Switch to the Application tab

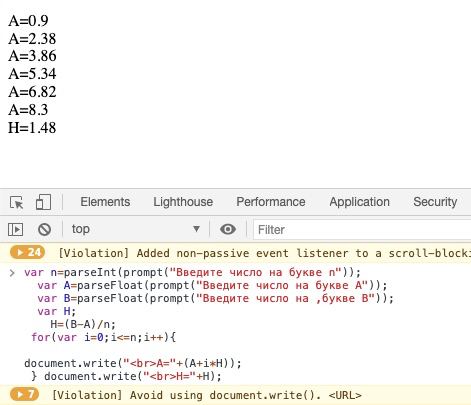click(359, 202)
